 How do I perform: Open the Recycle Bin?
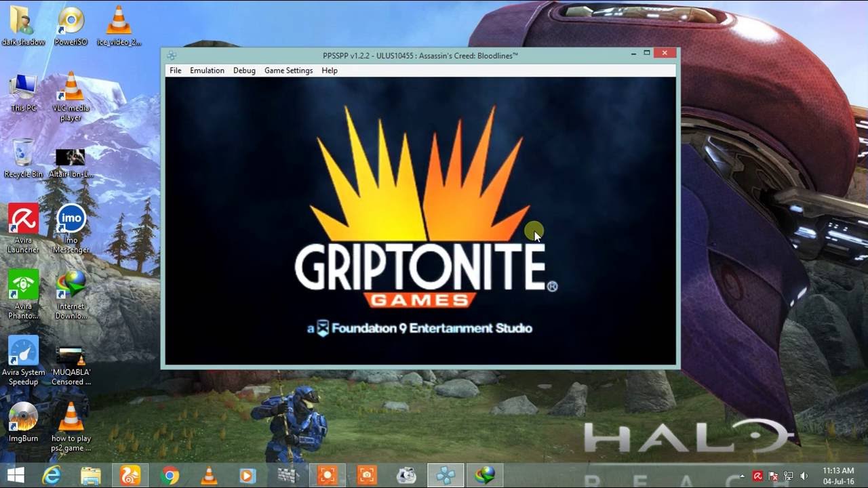tap(24, 159)
